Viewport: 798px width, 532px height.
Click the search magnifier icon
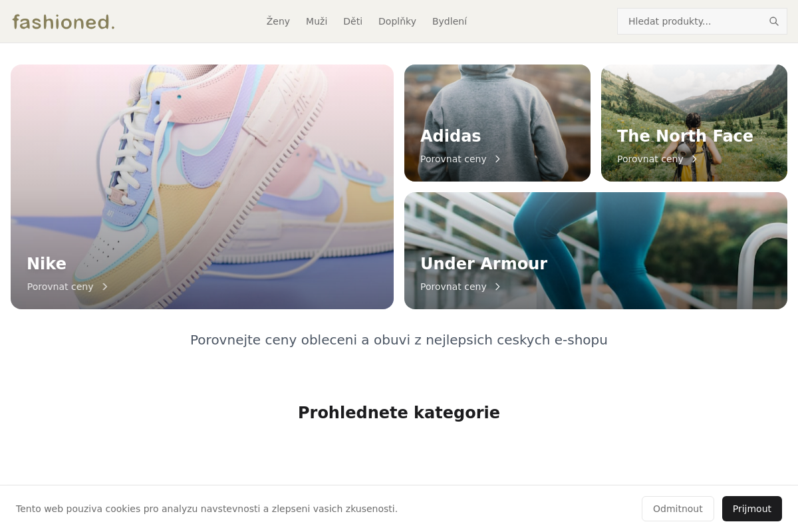(774, 21)
